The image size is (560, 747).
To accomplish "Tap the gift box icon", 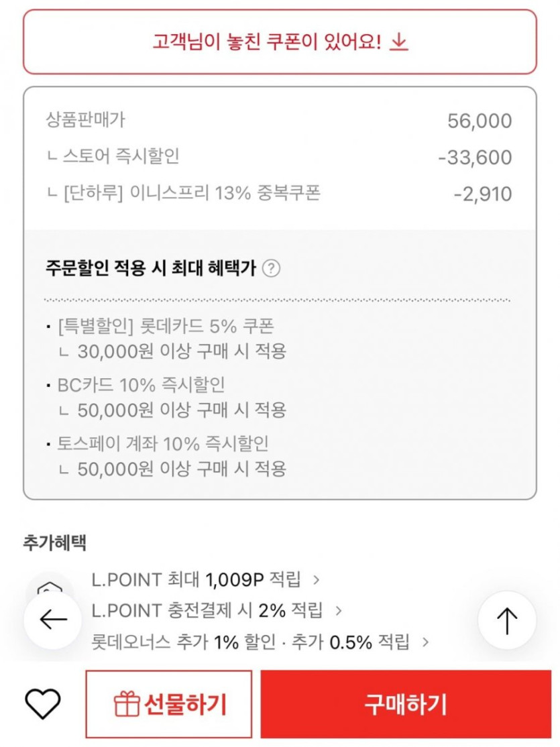I will tap(126, 704).
